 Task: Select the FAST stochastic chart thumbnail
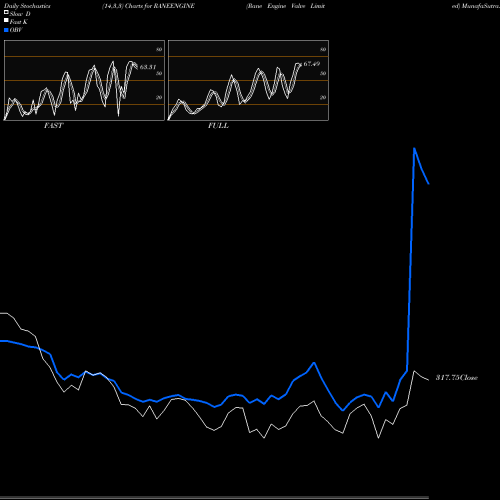84,80
